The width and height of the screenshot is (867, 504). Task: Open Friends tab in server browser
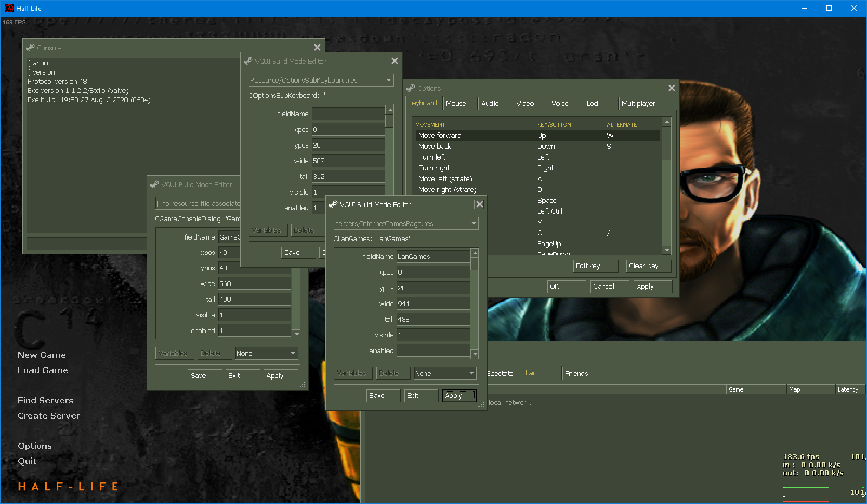[582, 373]
